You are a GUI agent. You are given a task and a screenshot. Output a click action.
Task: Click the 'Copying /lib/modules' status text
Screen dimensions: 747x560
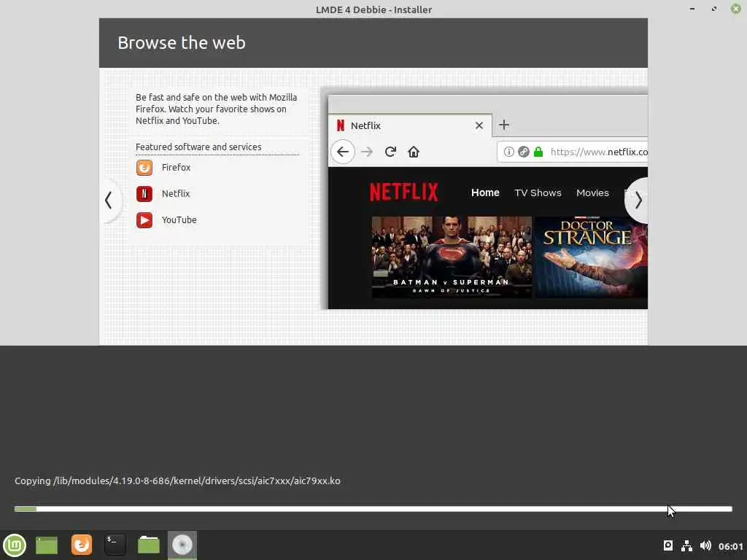(x=177, y=481)
